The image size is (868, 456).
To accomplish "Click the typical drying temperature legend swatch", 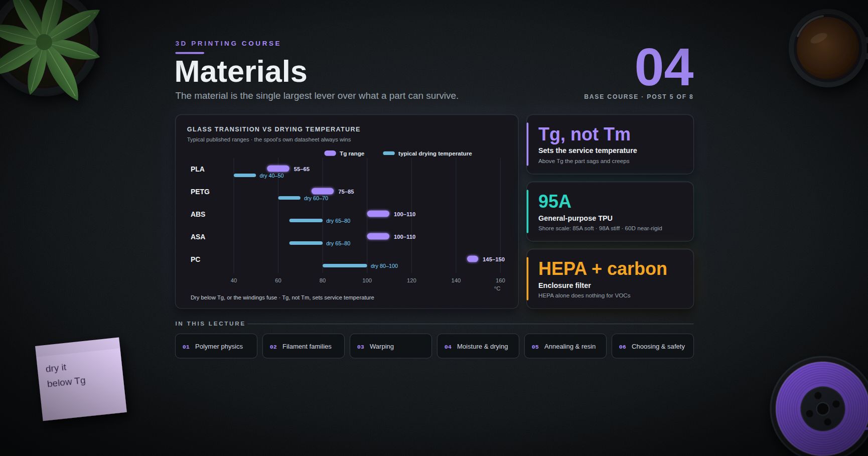I will pyautogui.click(x=389, y=154).
